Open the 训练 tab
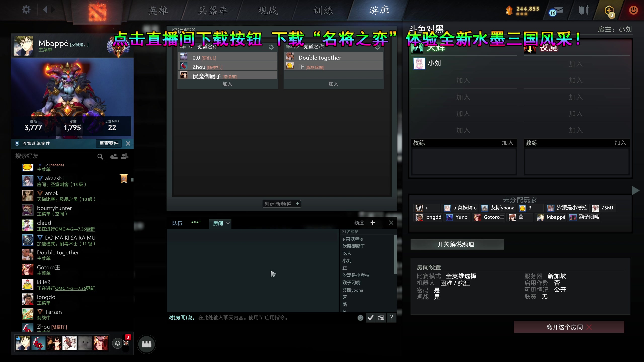This screenshot has width=644, height=362. pos(323,10)
